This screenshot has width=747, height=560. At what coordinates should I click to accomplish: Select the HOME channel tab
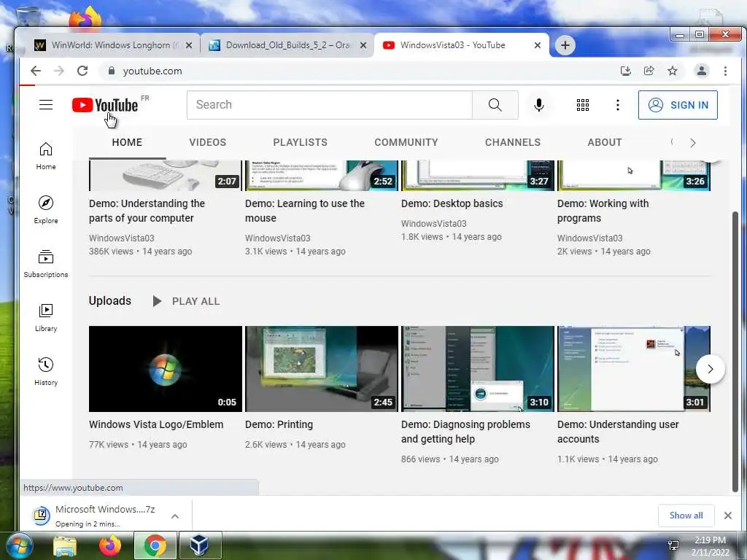[127, 142]
